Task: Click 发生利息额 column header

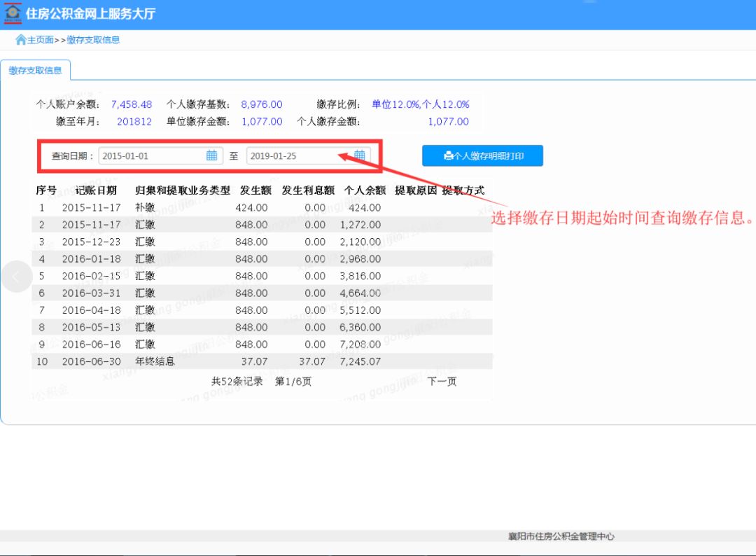Action: [x=308, y=190]
